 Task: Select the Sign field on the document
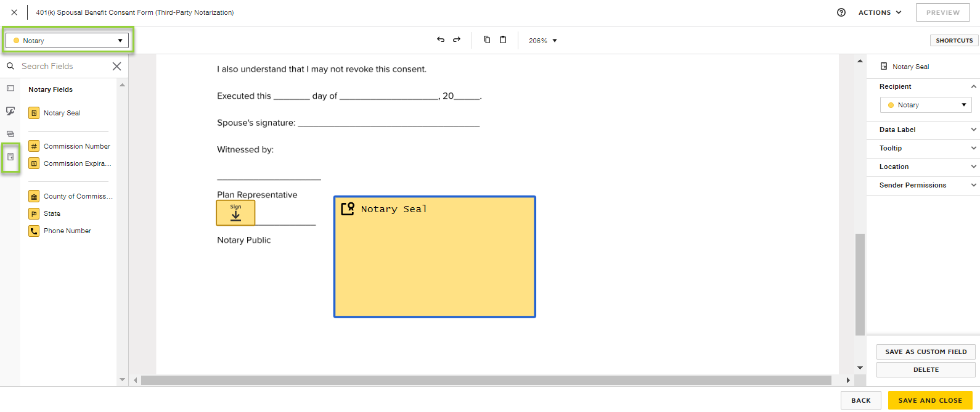pos(235,213)
